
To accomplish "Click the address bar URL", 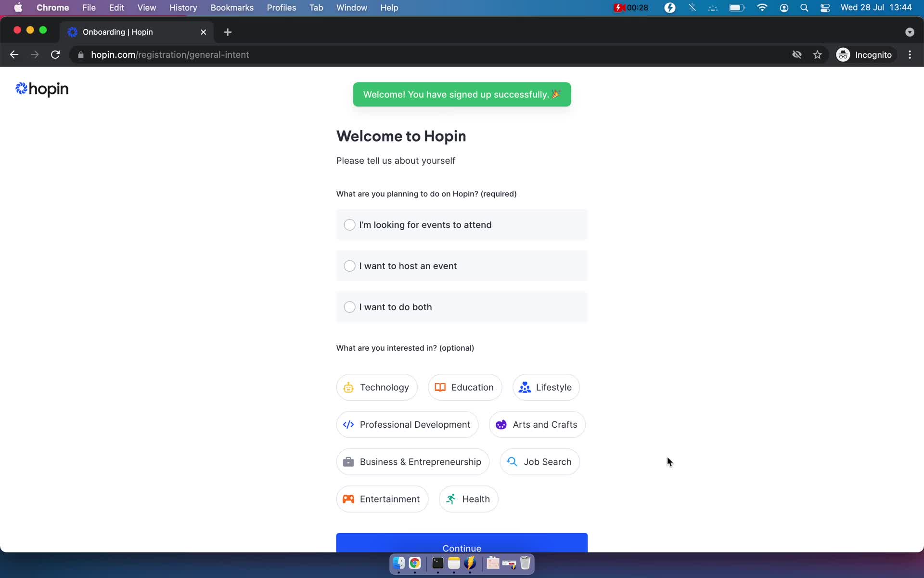I will click(x=170, y=55).
